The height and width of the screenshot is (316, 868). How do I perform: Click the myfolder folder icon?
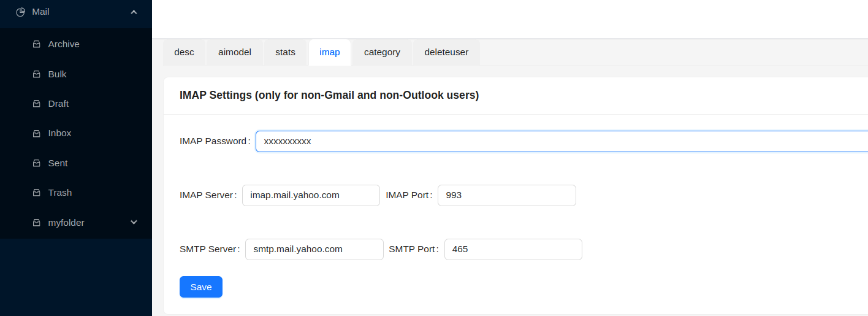coord(36,223)
